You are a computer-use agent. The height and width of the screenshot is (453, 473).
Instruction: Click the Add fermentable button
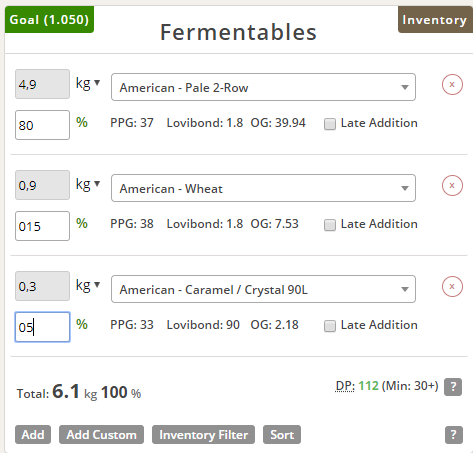33,435
